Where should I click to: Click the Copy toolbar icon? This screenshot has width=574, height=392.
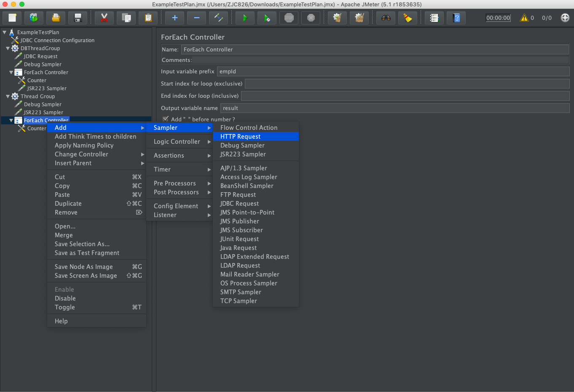pos(126,18)
